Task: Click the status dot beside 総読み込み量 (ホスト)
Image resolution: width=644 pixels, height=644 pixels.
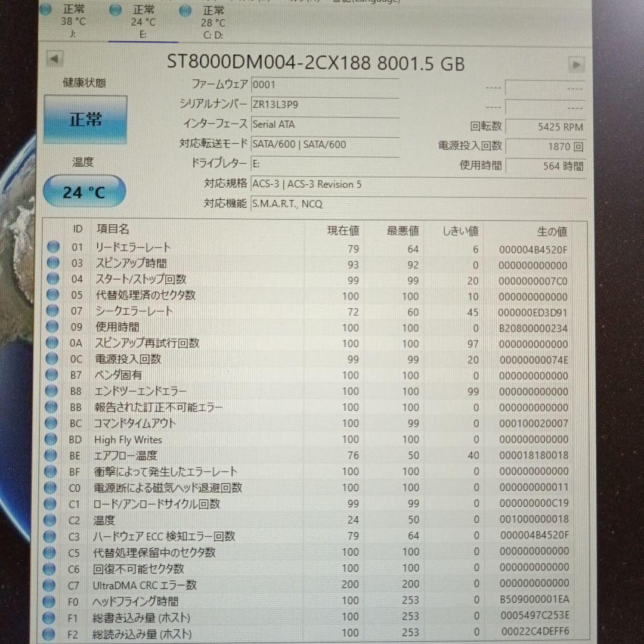Action: 53,633
